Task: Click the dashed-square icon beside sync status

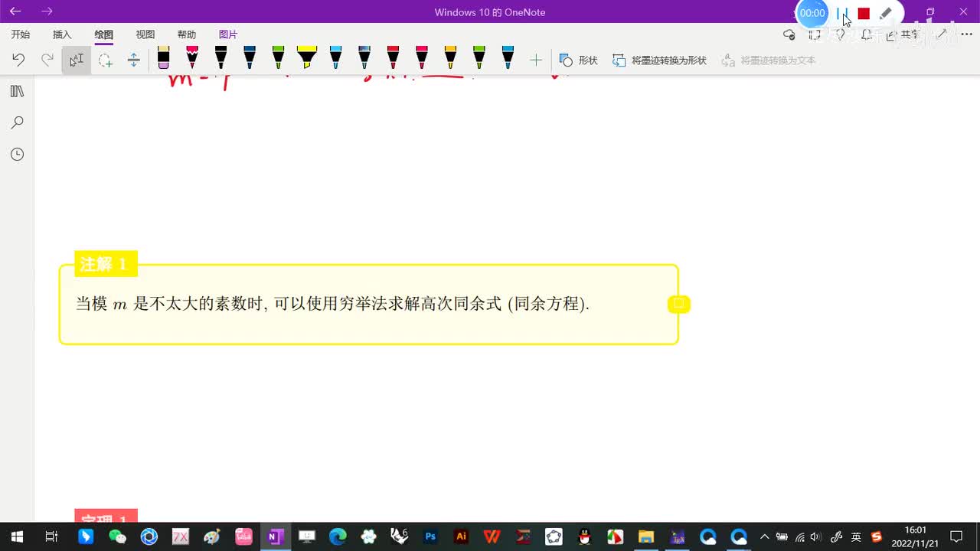Action: point(815,34)
